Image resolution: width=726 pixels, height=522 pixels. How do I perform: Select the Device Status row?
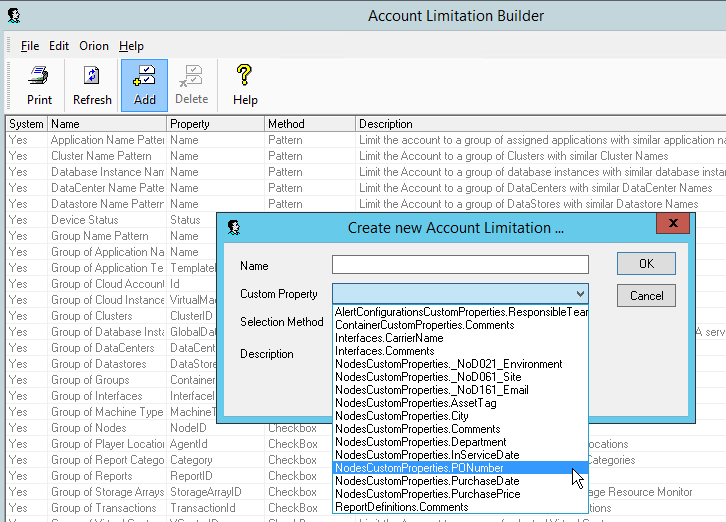111,220
